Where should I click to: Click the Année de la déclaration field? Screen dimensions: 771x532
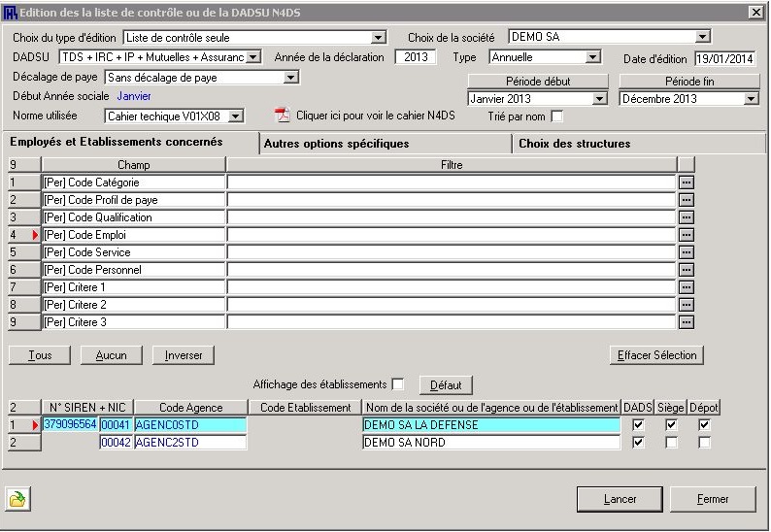click(x=417, y=57)
